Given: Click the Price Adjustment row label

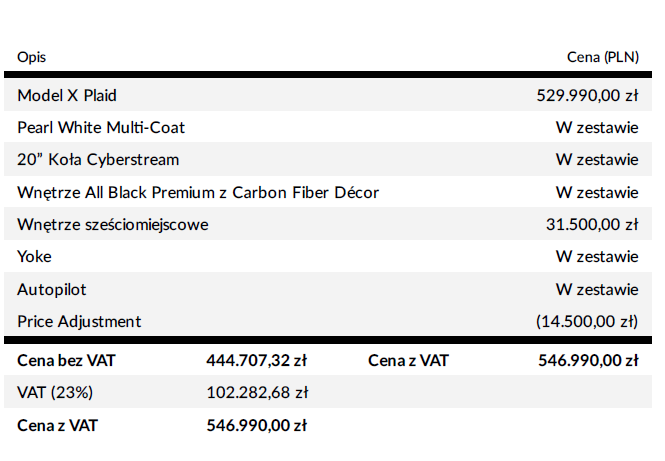Looking at the screenshot, I should coord(79,321).
